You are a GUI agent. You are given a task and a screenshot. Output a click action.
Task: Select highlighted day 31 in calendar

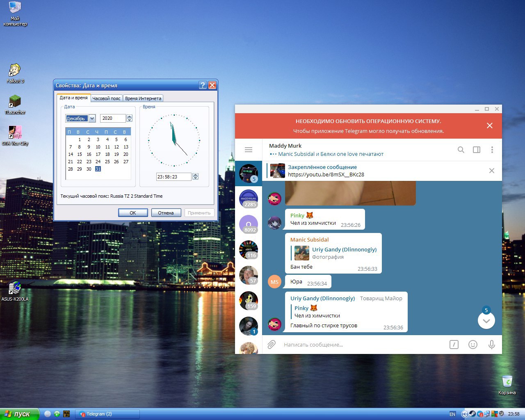[x=98, y=169]
